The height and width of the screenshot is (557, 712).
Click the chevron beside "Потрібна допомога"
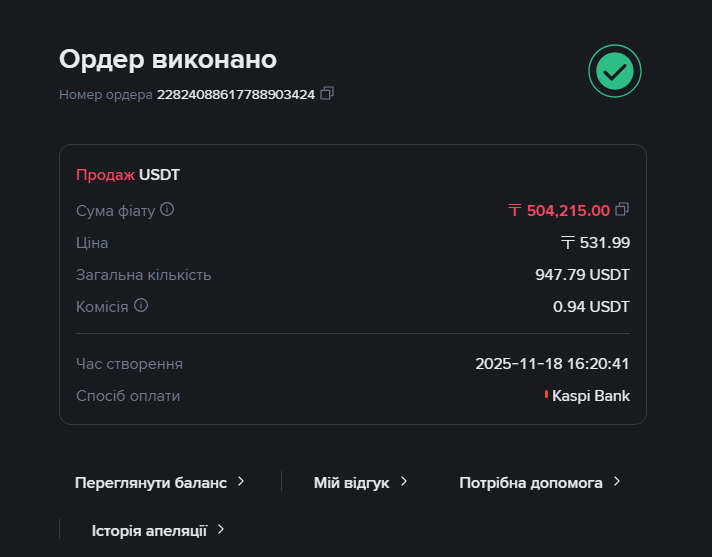(x=617, y=482)
